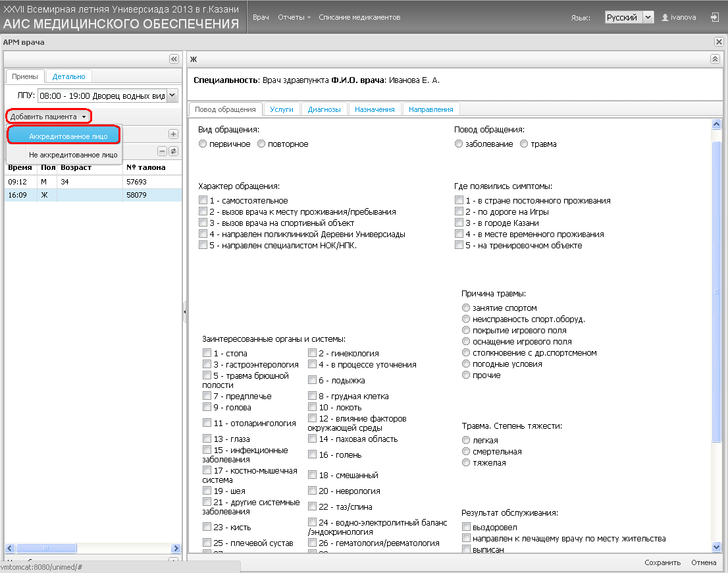This screenshot has width=728, height=573.
Task: Select patient row with talon 57693
Action: point(93,182)
